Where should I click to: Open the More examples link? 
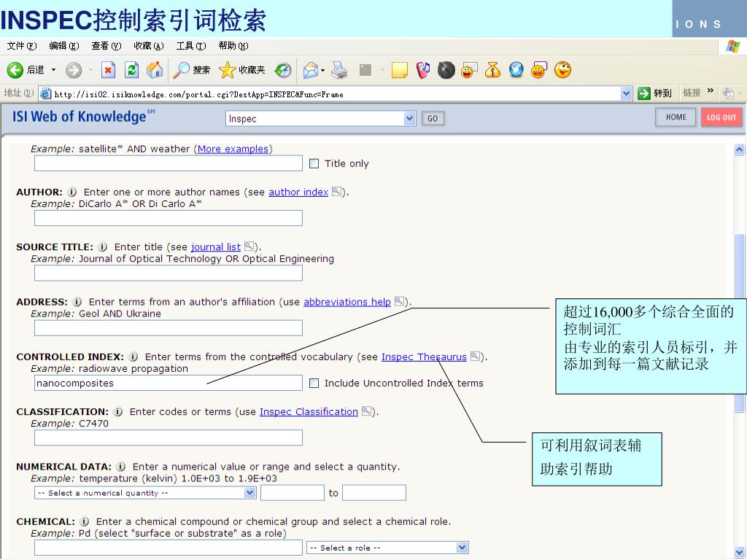[x=233, y=149]
